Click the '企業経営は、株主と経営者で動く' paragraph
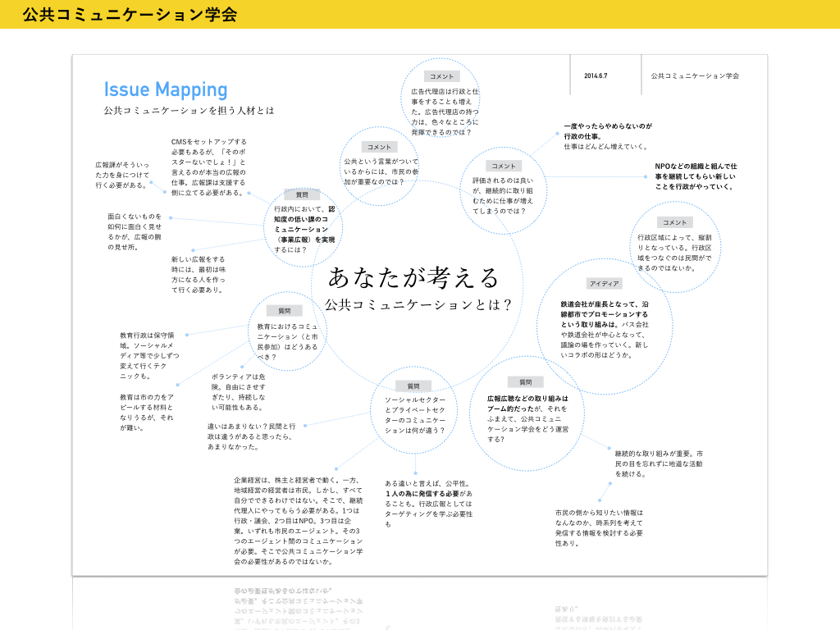 299,520
